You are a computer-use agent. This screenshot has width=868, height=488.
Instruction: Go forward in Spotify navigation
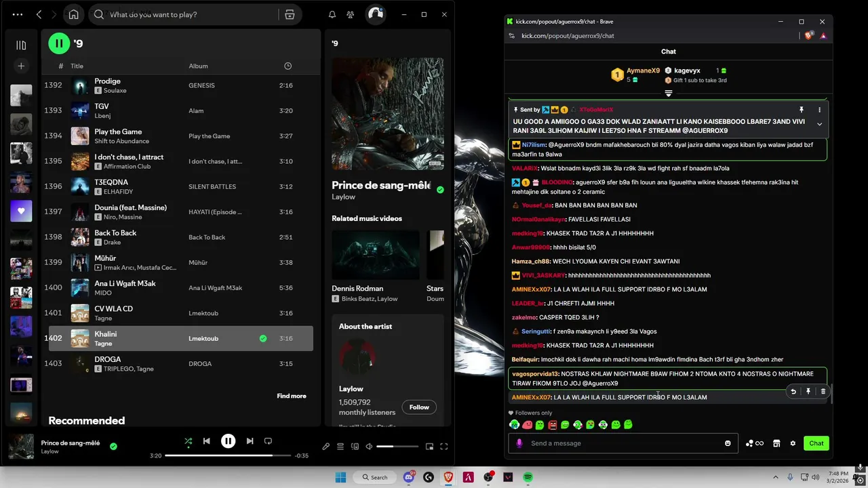(54, 14)
